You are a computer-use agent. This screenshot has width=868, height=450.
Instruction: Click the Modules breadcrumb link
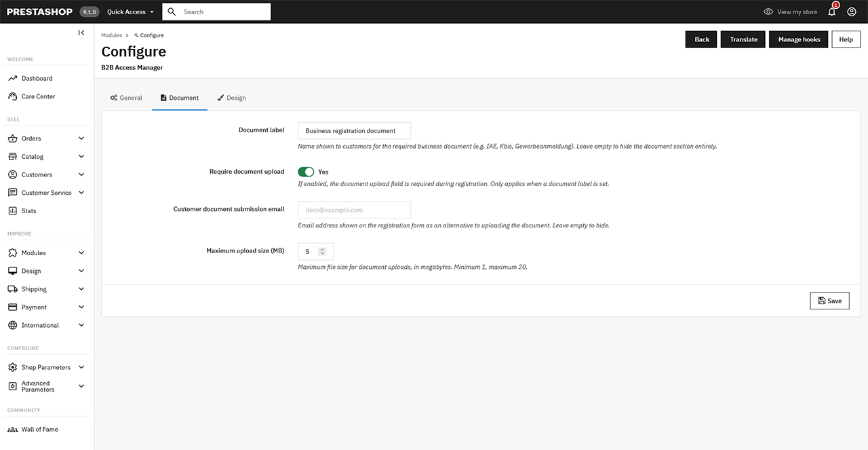(111, 35)
